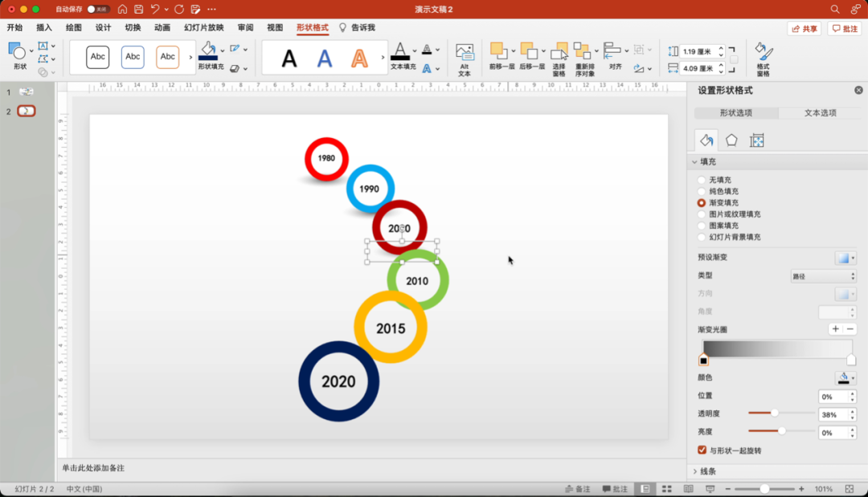868x497 pixels.
Task: Click the Undo arrow icon
Action: (155, 9)
